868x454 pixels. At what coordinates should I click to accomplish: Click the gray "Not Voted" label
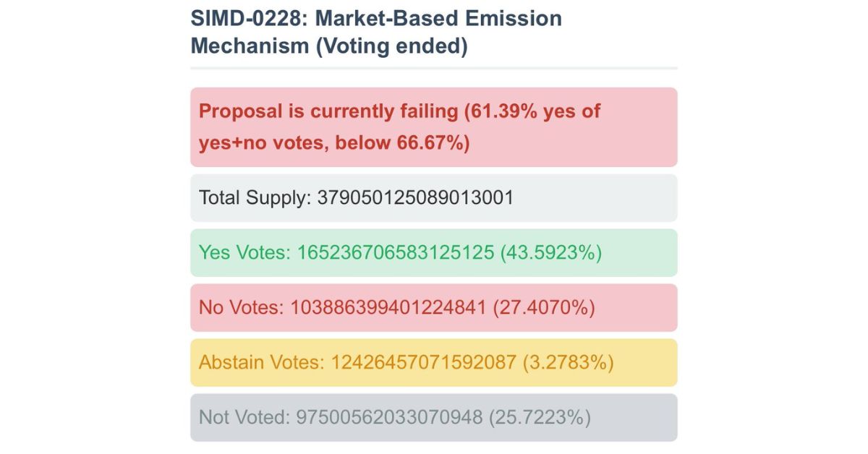click(x=243, y=418)
